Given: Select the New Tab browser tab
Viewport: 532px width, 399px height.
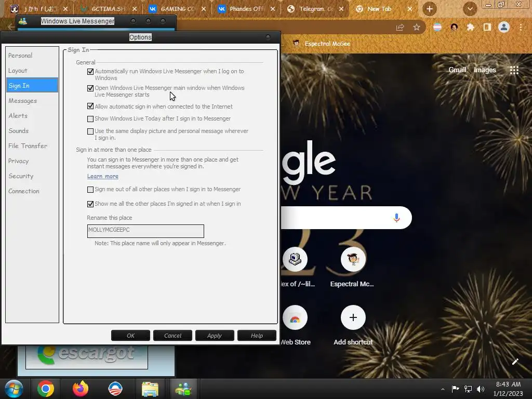Looking at the screenshot, I should [383, 9].
